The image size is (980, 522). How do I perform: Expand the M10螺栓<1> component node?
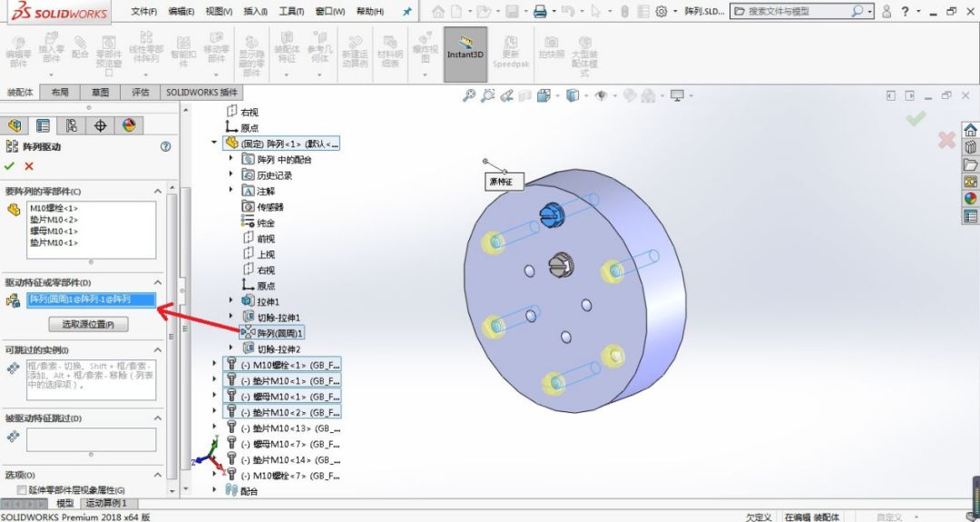(214, 364)
